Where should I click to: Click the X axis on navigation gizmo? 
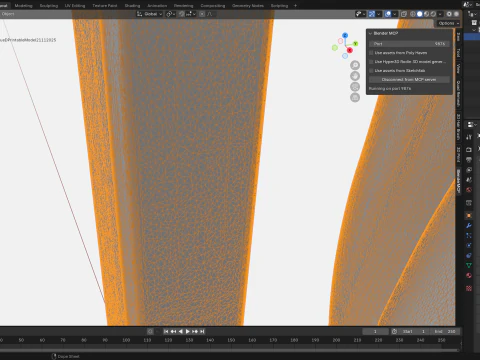pyautogui.click(x=349, y=50)
